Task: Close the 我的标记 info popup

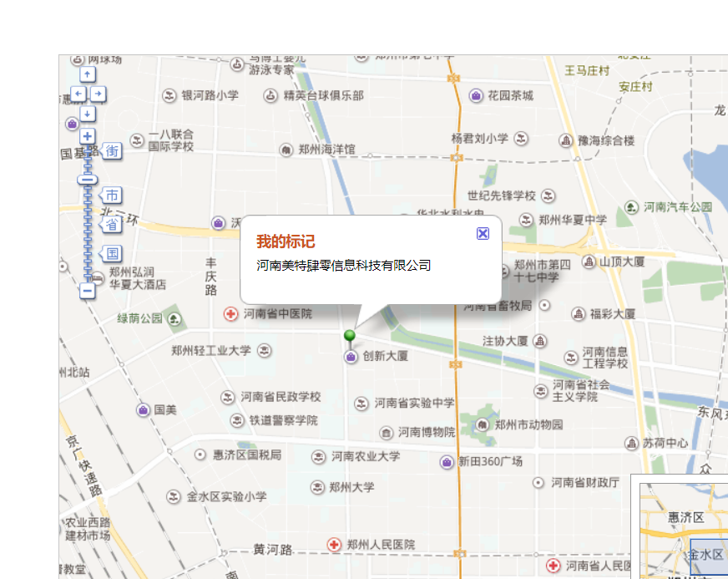Action: (x=483, y=233)
